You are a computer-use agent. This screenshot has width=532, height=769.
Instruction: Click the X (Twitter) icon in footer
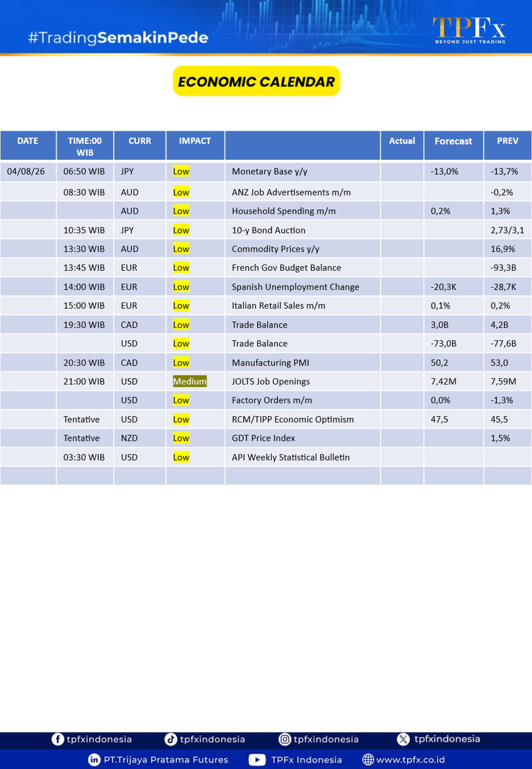click(403, 739)
